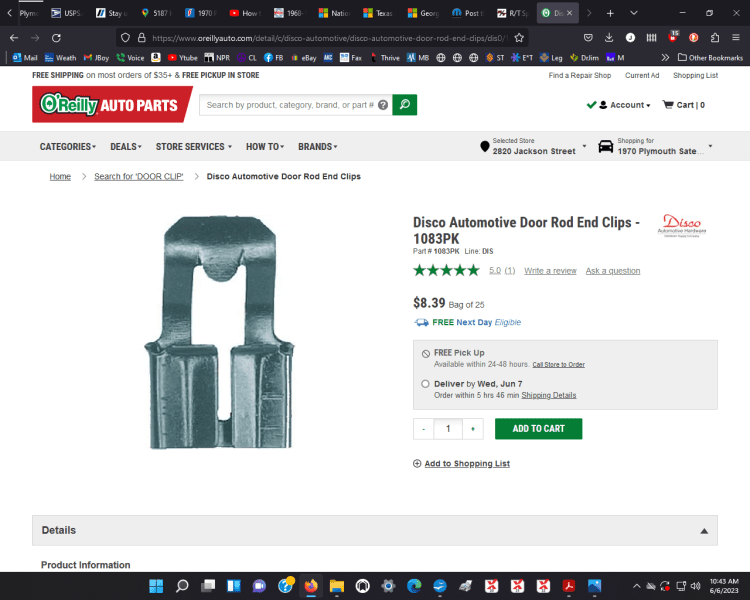
Task: Open Windows taskbar search
Action: pyautogui.click(x=182, y=586)
